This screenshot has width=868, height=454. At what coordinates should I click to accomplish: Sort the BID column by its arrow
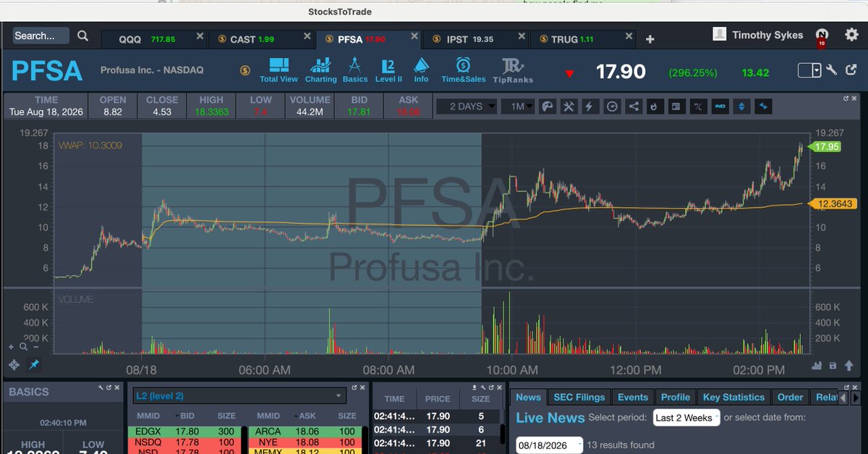(176, 416)
